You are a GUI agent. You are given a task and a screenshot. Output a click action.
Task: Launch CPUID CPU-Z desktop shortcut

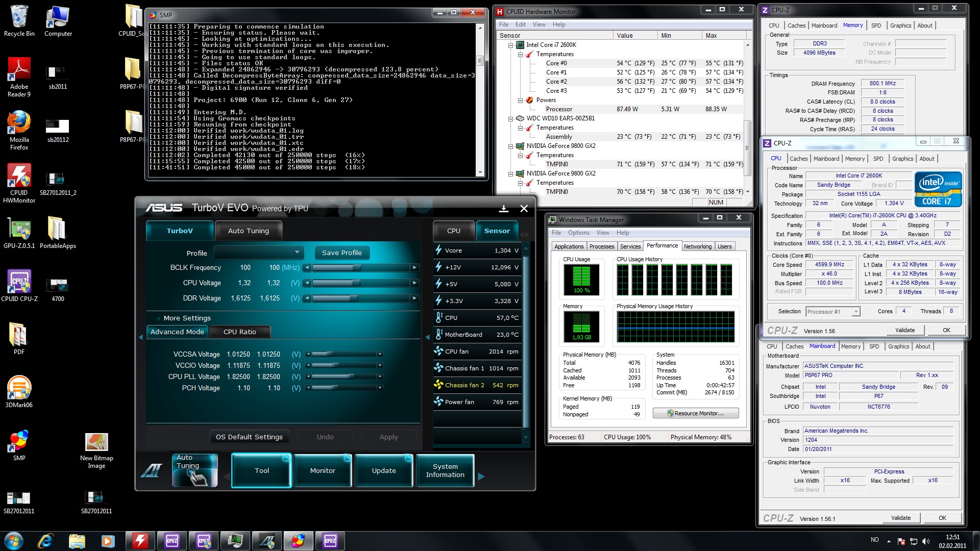[19, 286]
